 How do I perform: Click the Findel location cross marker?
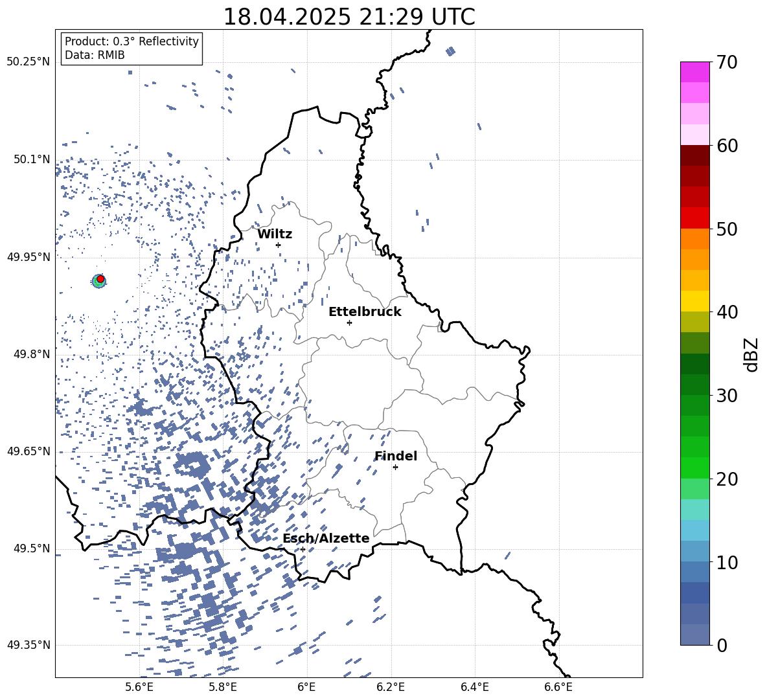pos(395,468)
